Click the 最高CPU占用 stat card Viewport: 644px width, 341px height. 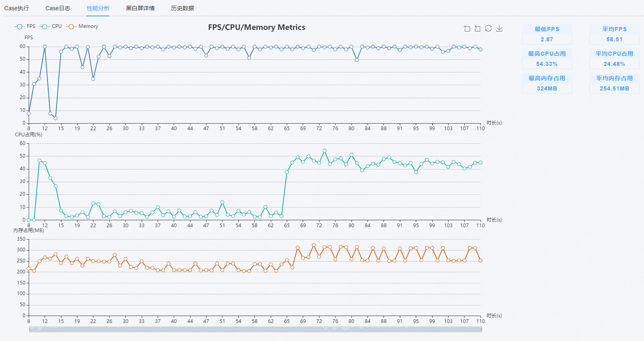547,59
